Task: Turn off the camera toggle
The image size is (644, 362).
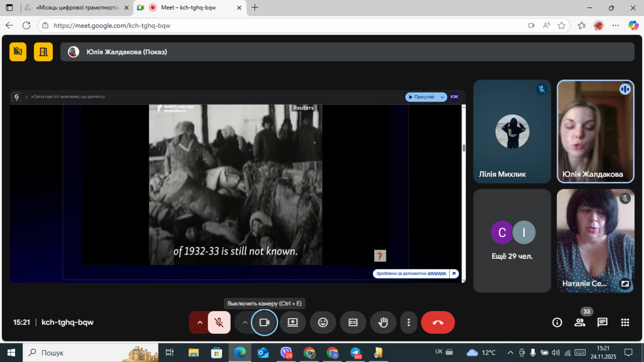Action: [264, 323]
